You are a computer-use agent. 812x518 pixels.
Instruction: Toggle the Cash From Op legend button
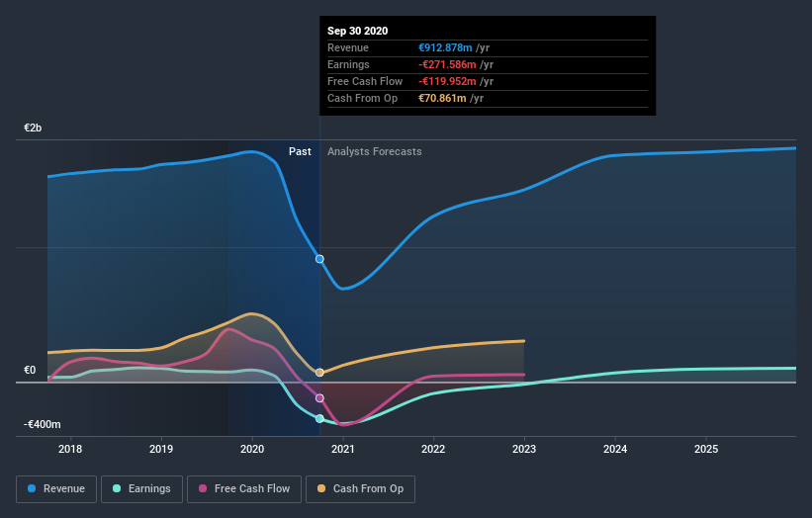tap(360, 489)
